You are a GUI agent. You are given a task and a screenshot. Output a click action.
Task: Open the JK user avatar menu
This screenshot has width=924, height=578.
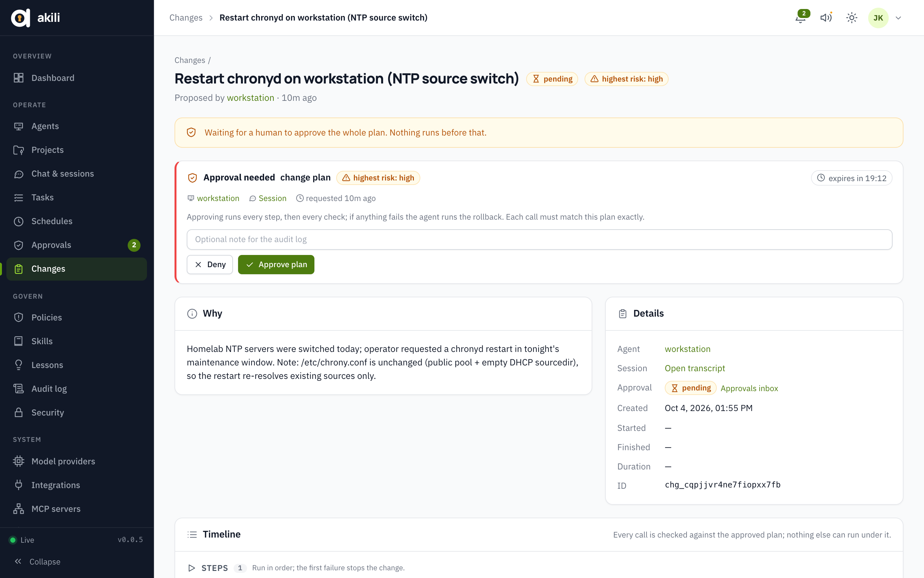pyautogui.click(x=878, y=18)
